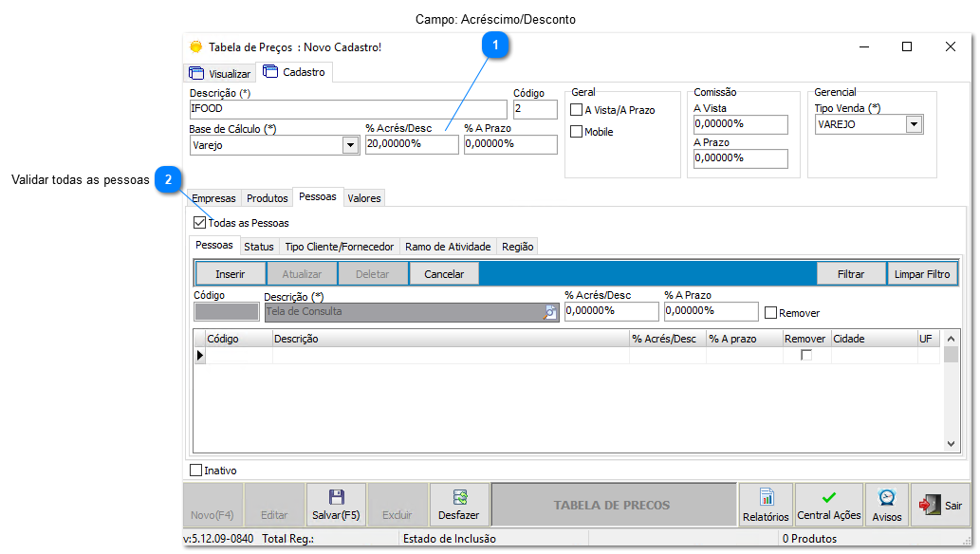
Task: Click the Salvar(F5) save diskette icon
Action: [x=337, y=497]
